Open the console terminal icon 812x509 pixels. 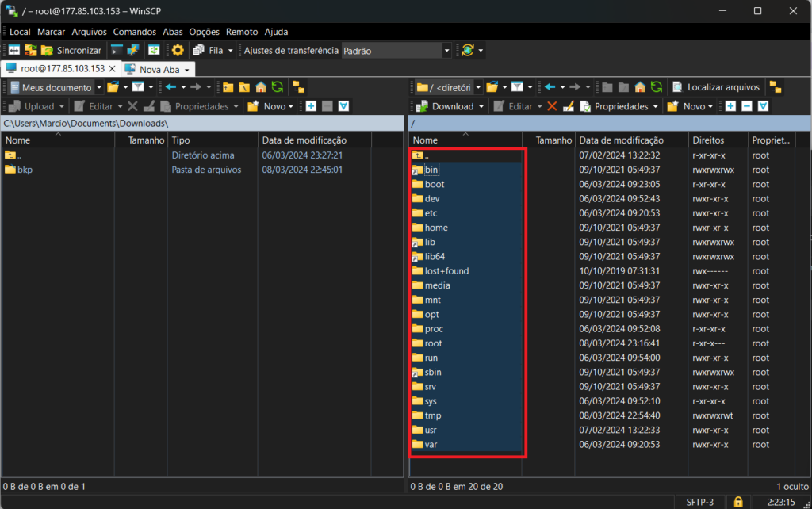click(x=117, y=50)
